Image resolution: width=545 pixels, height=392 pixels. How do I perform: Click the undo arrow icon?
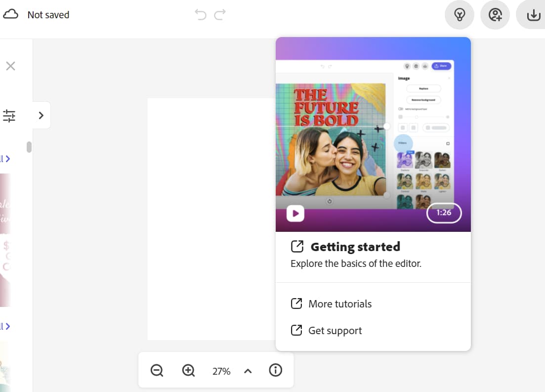tap(201, 15)
